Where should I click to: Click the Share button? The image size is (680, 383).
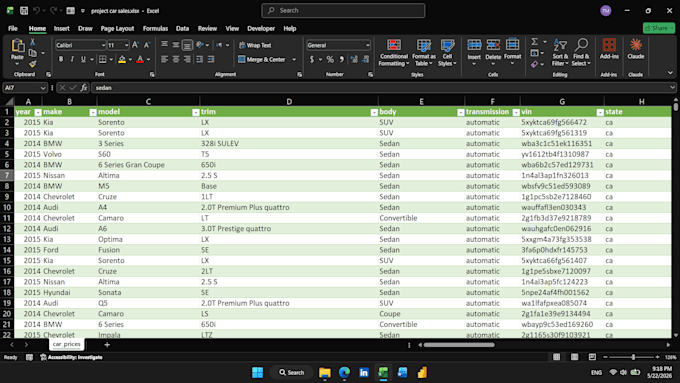(659, 28)
